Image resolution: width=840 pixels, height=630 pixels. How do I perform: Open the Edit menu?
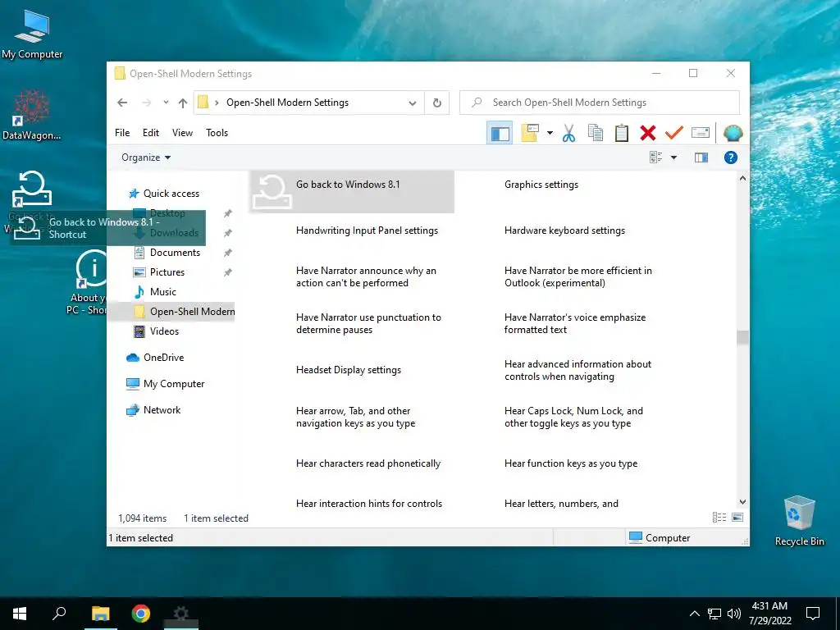(x=151, y=133)
